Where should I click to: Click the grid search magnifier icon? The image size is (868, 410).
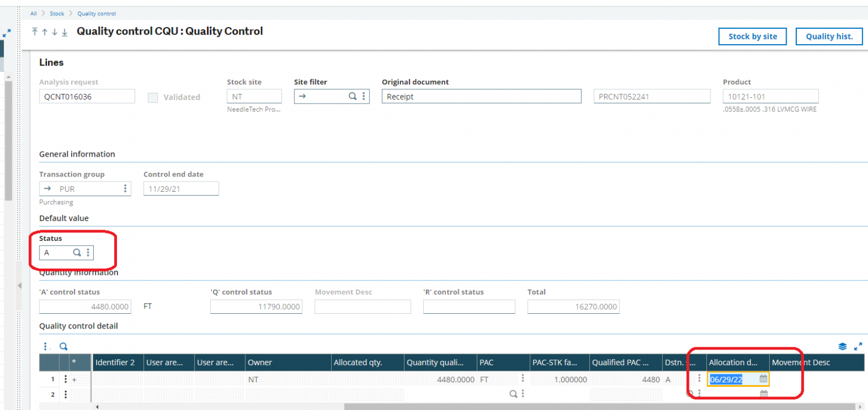click(63, 346)
